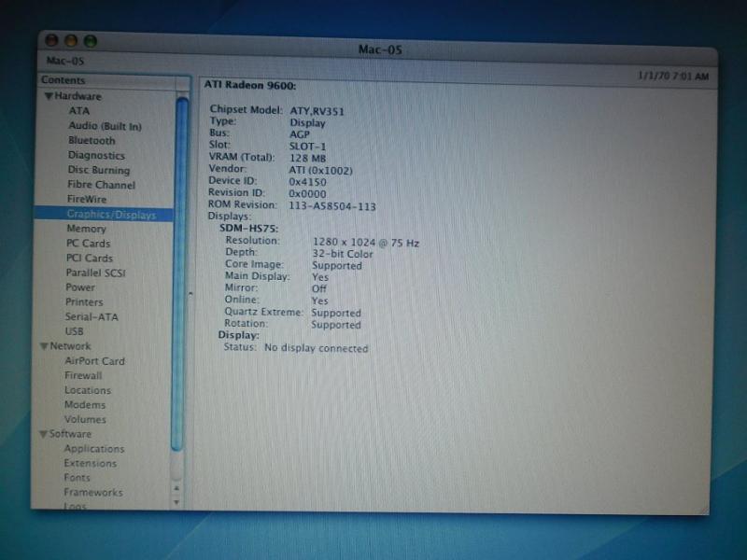Select USB in Hardware list
Image resolution: width=747 pixels, height=560 pixels.
pos(74,331)
